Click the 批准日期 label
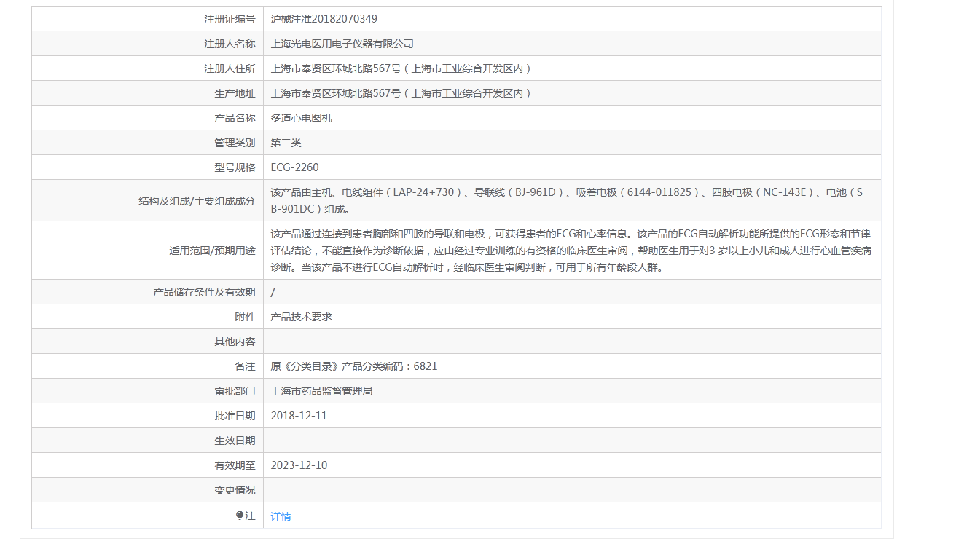Viewport: 964px width, 560px height. point(235,416)
